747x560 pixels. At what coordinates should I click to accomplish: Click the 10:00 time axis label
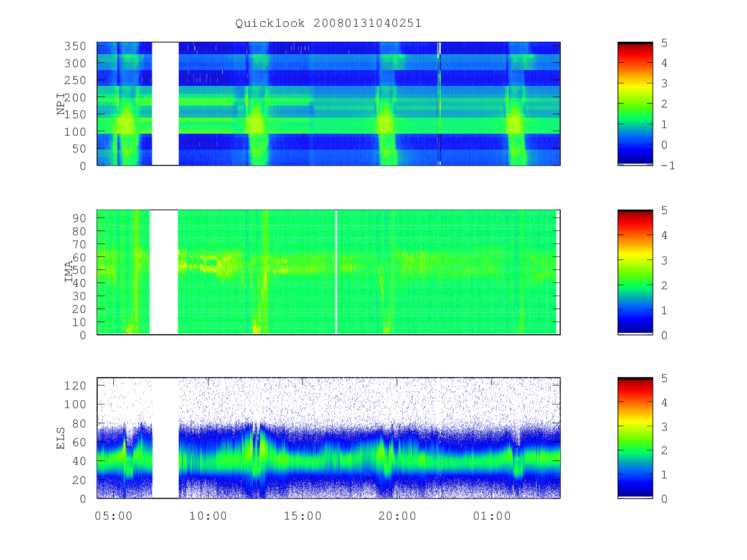click(209, 516)
